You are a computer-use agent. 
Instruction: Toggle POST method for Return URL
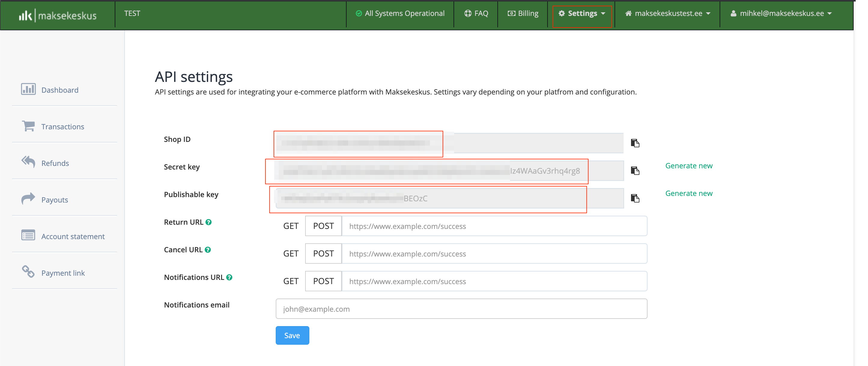[x=323, y=226]
